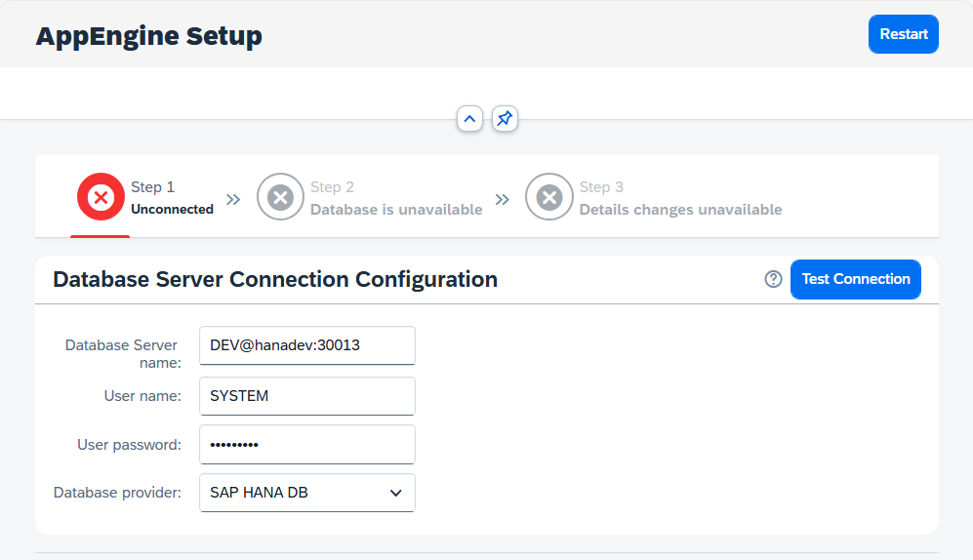Click double-chevron separator after Step 2
The image size is (973, 560).
tap(502, 199)
